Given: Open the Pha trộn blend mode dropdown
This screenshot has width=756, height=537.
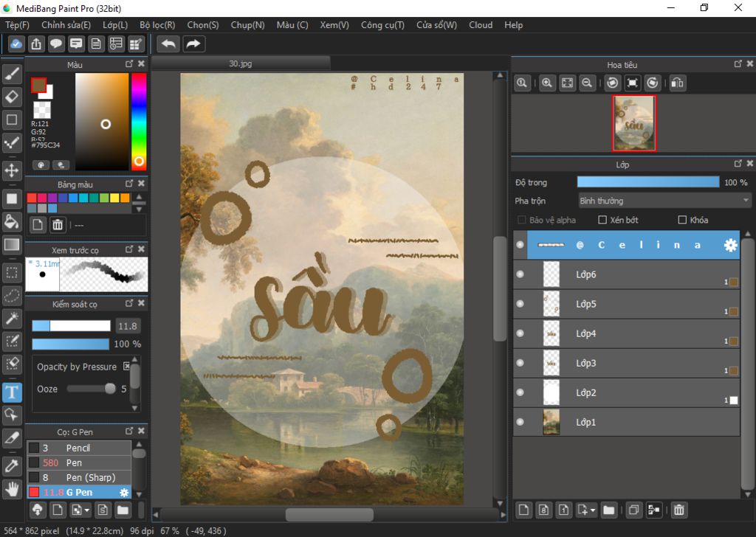Looking at the screenshot, I should point(664,201).
